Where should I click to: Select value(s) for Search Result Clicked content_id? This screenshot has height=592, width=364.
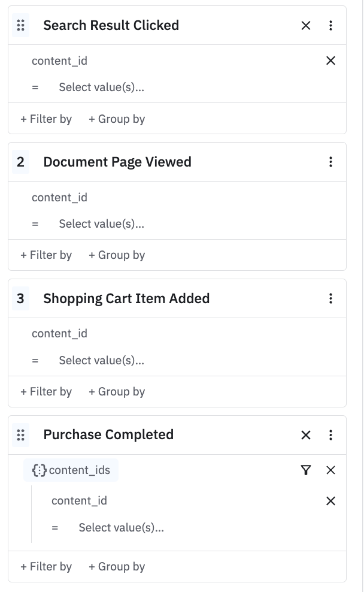(101, 87)
